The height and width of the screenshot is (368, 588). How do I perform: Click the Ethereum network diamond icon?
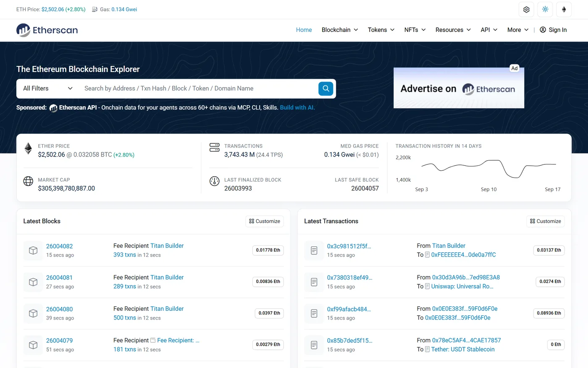564,9
